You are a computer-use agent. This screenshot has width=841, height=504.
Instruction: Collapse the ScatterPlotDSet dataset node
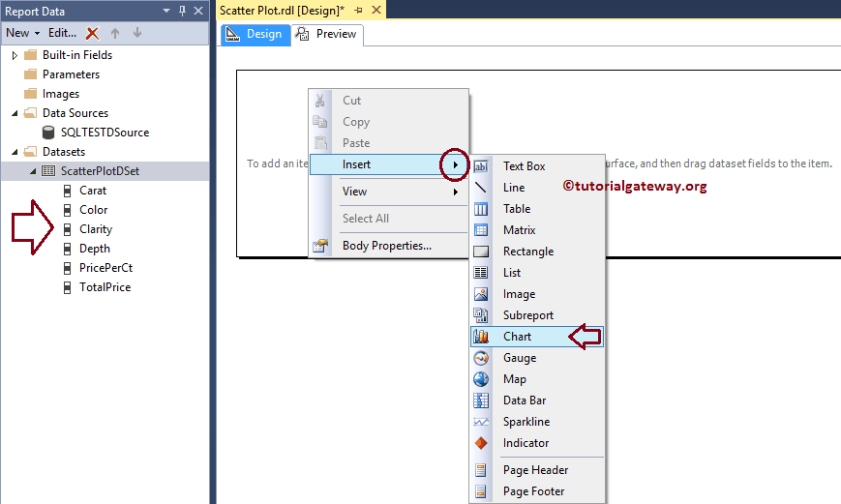point(33,171)
